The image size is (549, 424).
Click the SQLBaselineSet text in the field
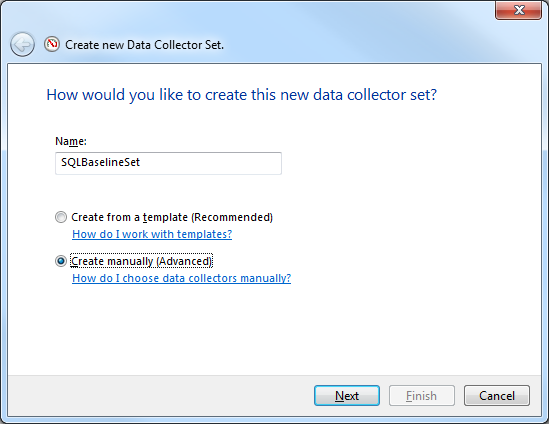tap(100, 162)
